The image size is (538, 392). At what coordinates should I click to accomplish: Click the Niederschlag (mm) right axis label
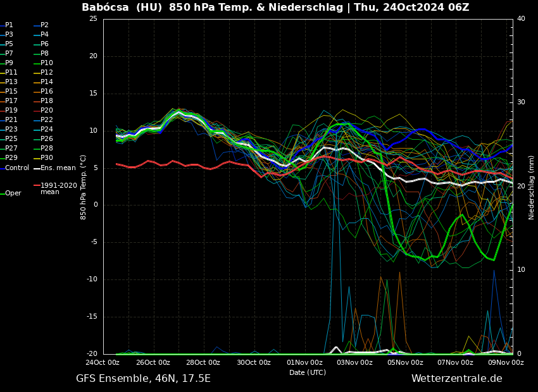(x=532, y=187)
